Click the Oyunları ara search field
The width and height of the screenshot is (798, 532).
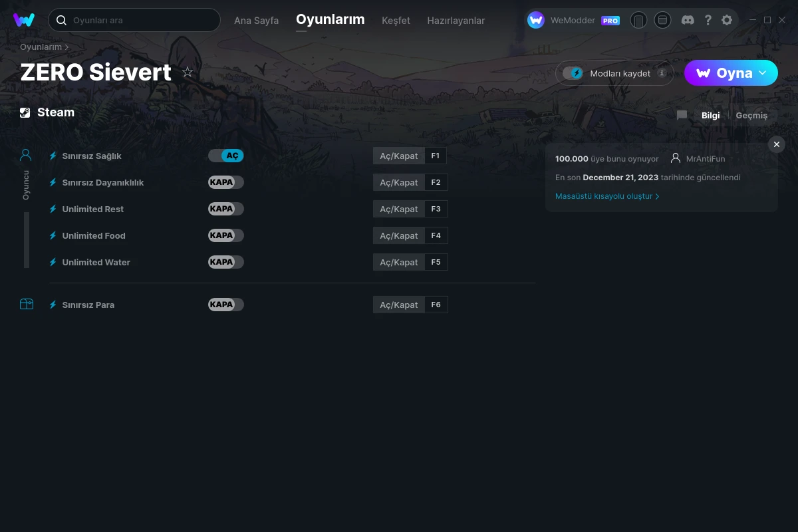[x=134, y=20]
